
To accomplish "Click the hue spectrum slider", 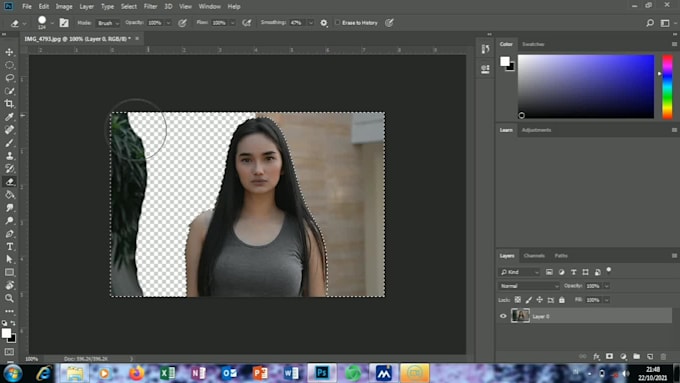I will click(667, 86).
